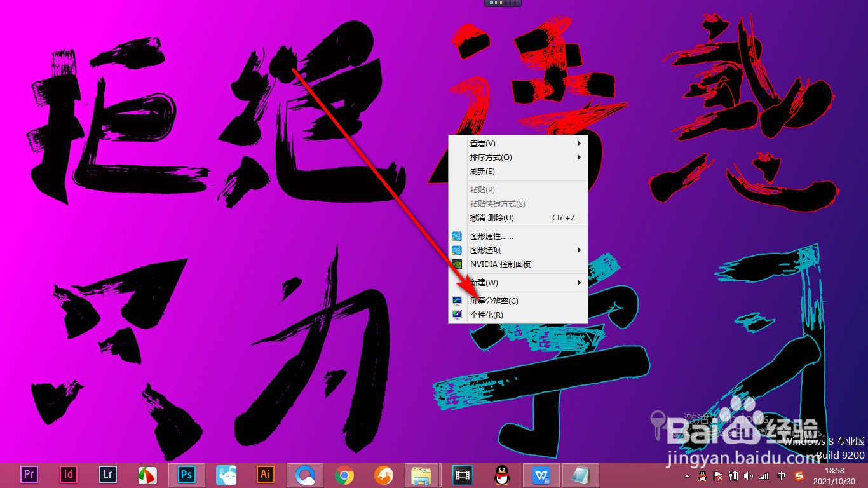The height and width of the screenshot is (488, 868).
Task: Launch Adobe Illustrator from the taskbar
Action: (265, 475)
